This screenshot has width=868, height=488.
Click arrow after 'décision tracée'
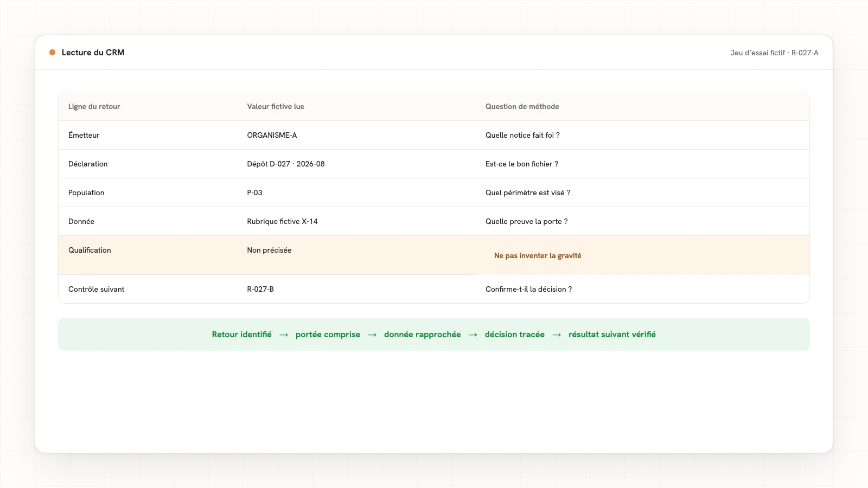click(x=557, y=335)
